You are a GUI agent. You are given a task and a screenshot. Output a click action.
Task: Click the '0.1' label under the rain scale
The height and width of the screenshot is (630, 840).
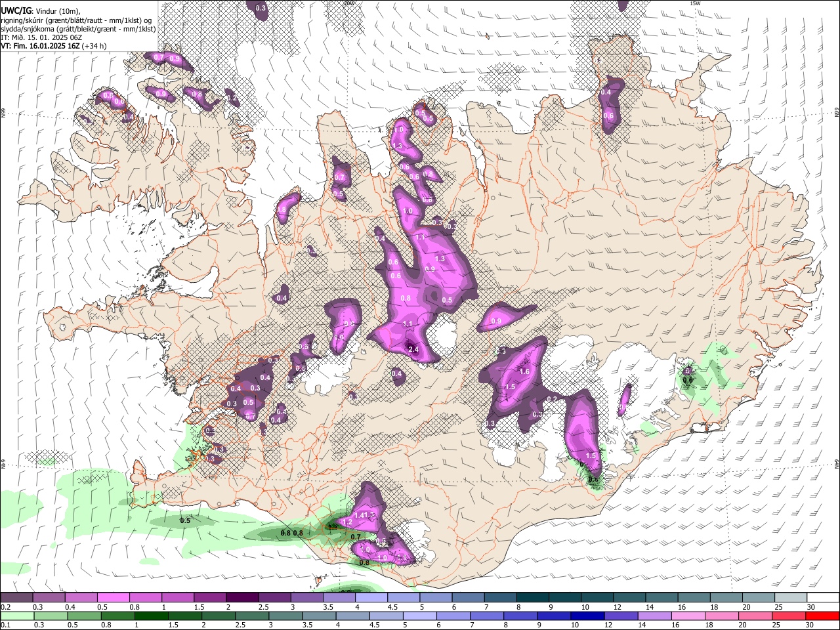click(x=6, y=625)
